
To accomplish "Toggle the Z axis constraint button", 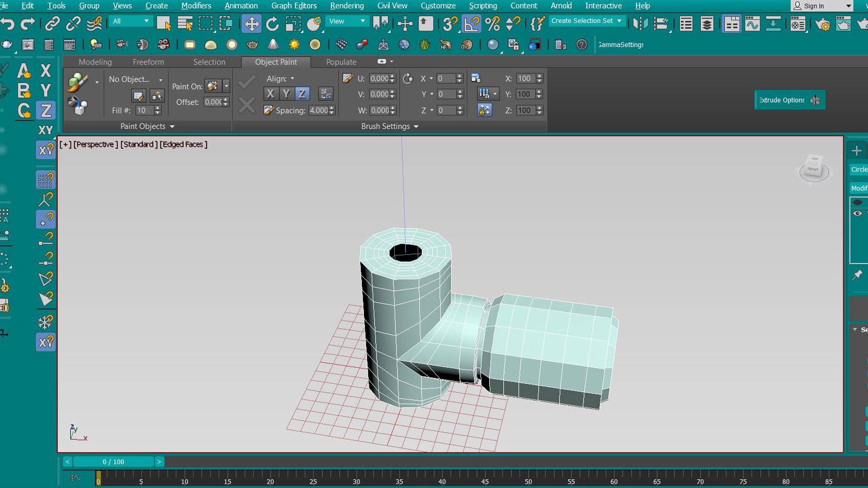I will point(46,110).
